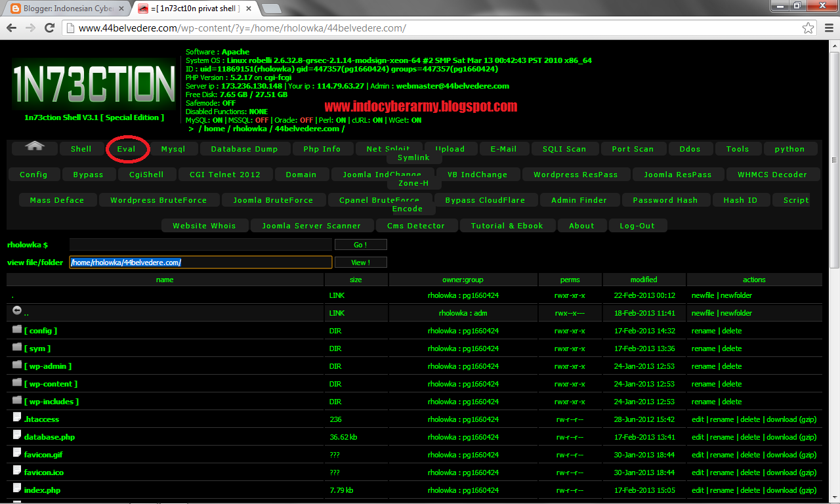
Task: Click the '36.62 kb' size of database.php
Action: pyautogui.click(x=343, y=437)
